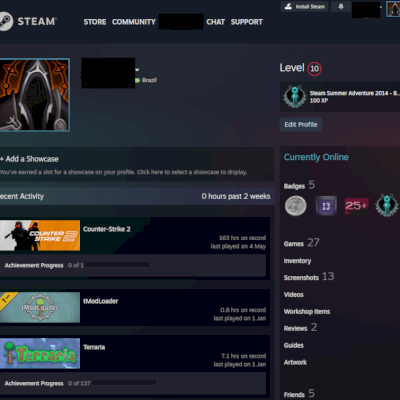Image resolution: width=400 pixels, height=400 pixels.
Task: Open the profile name dropdown arrow
Action: click(x=137, y=70)
